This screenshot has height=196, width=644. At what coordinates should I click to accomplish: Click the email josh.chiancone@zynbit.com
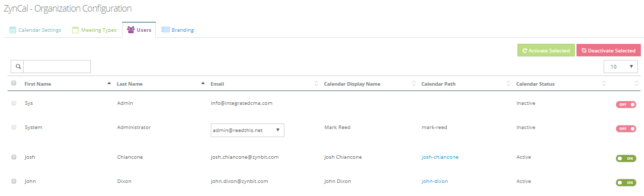click(x=245, y=157)
